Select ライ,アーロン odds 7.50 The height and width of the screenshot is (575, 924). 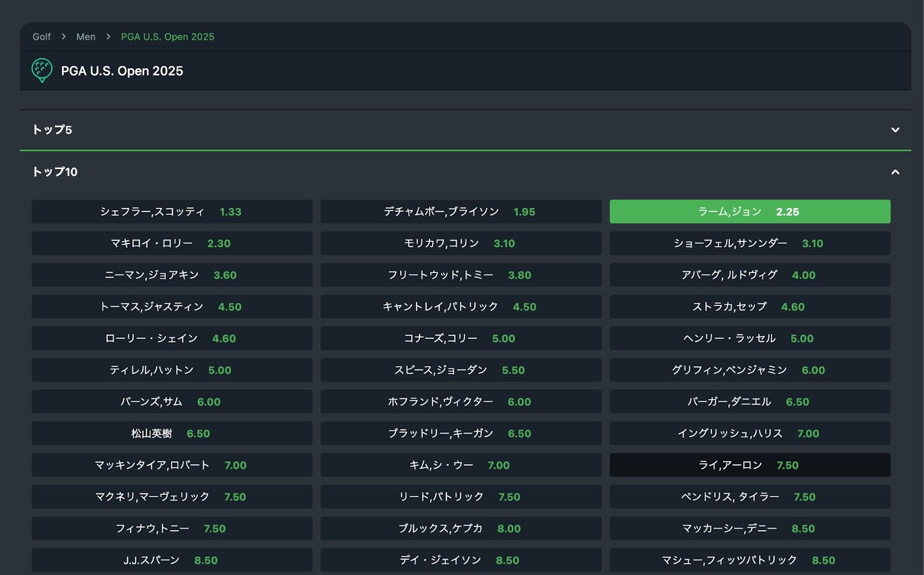750,465
